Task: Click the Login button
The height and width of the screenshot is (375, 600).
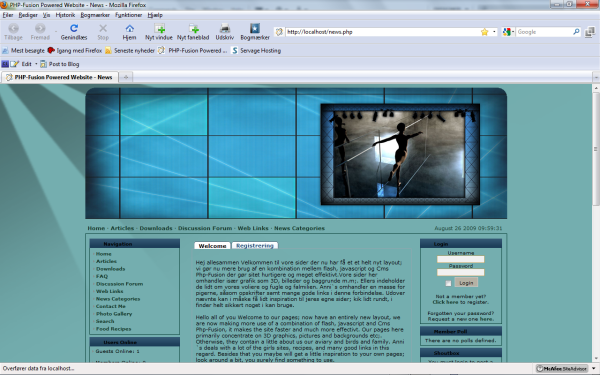Action: pyautogui.click(x=466, y=283)
